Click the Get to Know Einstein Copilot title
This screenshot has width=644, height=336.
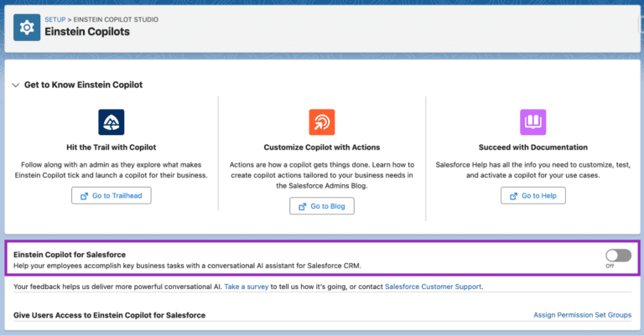(83, 85)
